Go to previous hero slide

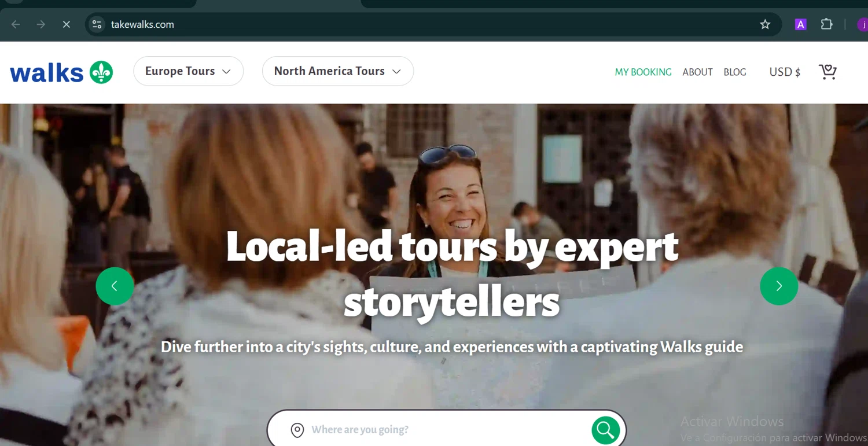click(115, 286)
